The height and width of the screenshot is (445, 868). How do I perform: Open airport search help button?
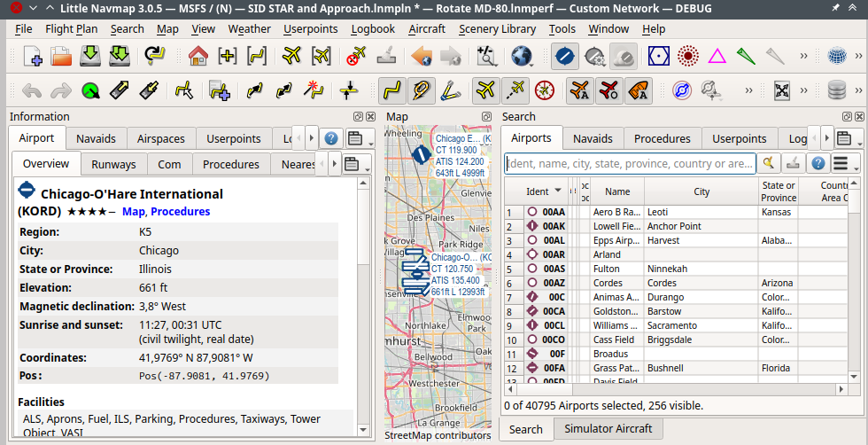point(818,163)
